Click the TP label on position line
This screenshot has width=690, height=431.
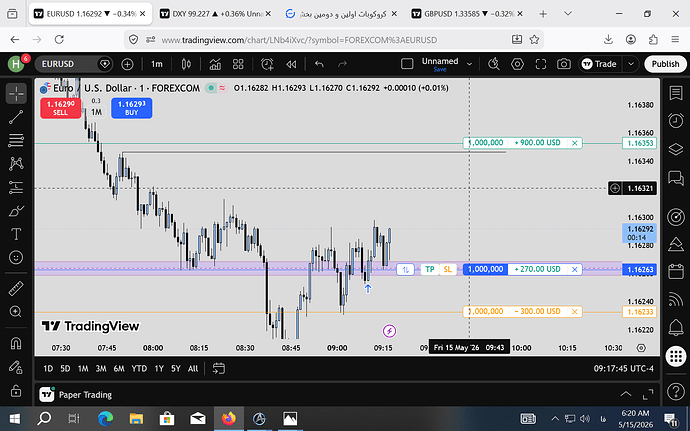tap(430, 269)
